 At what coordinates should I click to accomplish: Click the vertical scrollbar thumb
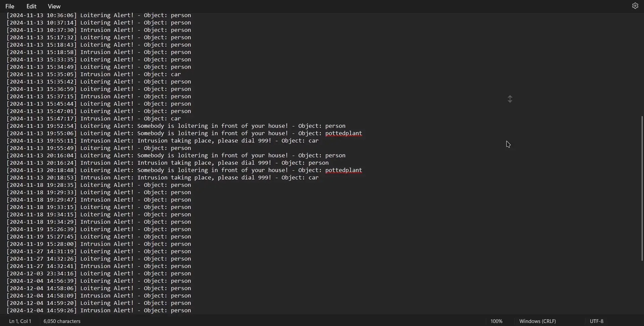pos(642,188)
